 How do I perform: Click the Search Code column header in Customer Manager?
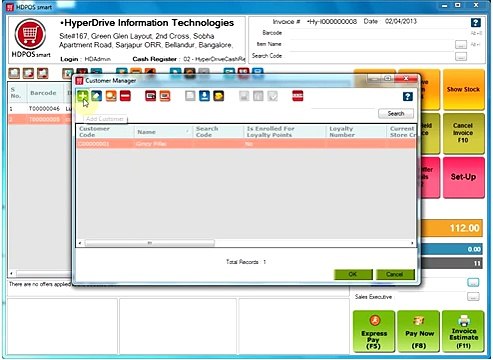tap(218, 132)
